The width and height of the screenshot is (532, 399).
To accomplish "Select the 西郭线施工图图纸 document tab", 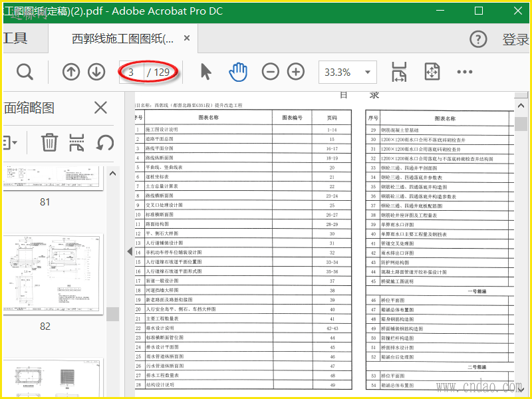I will click(x=123, y=39).
